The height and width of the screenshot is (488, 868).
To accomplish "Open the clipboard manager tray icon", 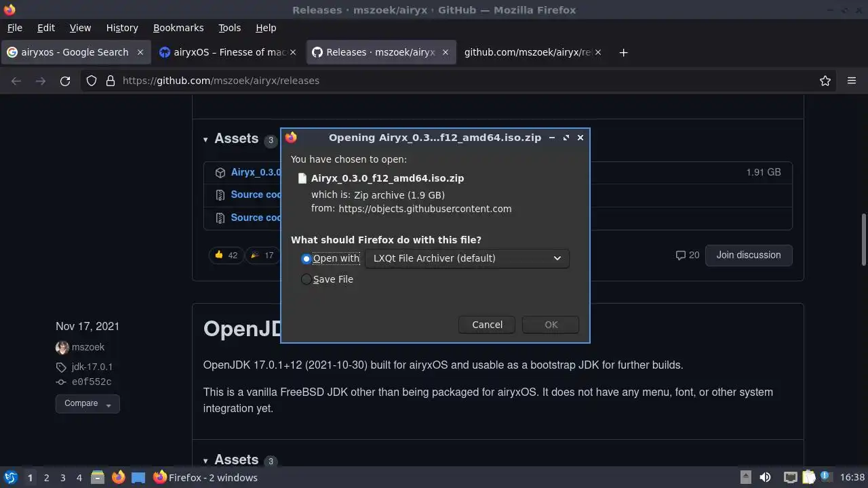I will (x=808, y=477).
